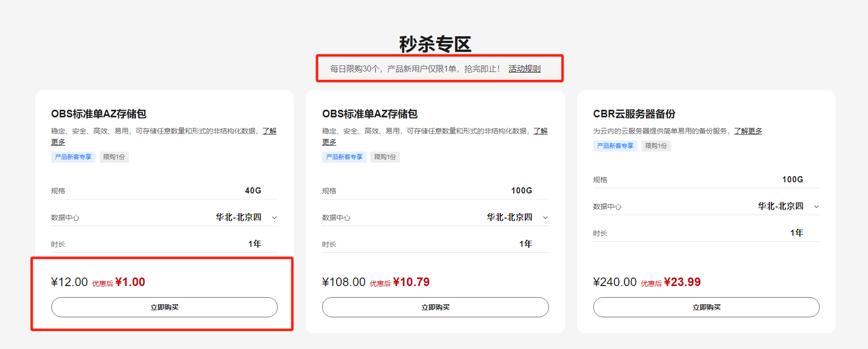Open the 活动规则 link under 秒杀专区
Image resolution: width=868 pixels, height=349 pixels.
pos(524,68)
